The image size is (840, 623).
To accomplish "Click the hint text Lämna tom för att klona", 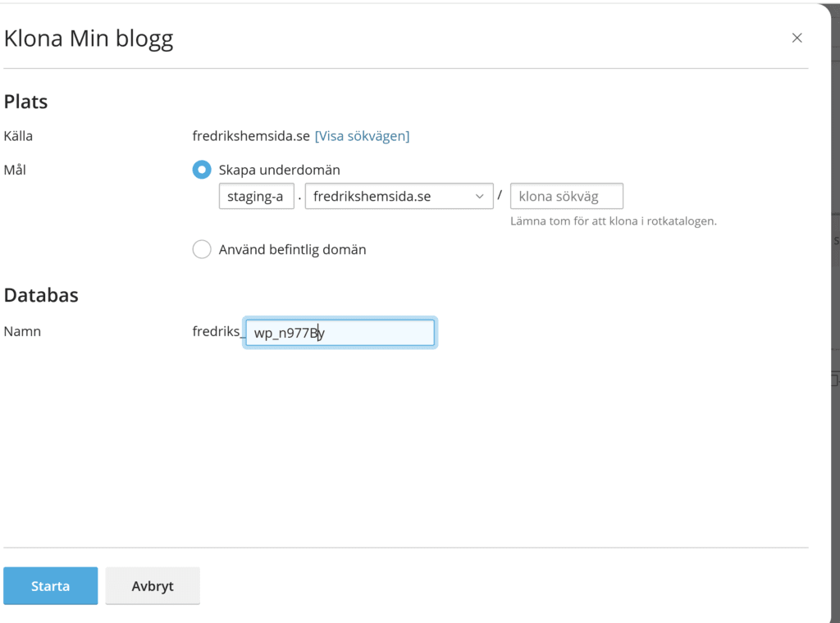I will coord(613,221).
